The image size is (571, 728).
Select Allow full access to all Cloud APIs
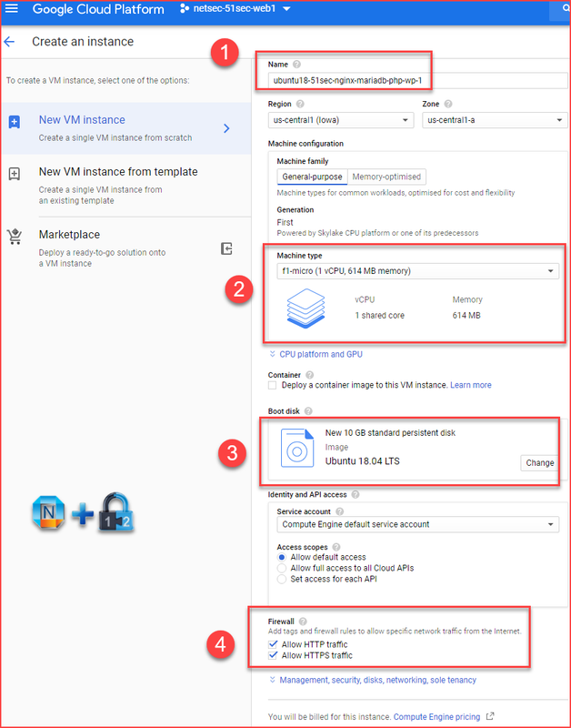click(x=281, y=568)
